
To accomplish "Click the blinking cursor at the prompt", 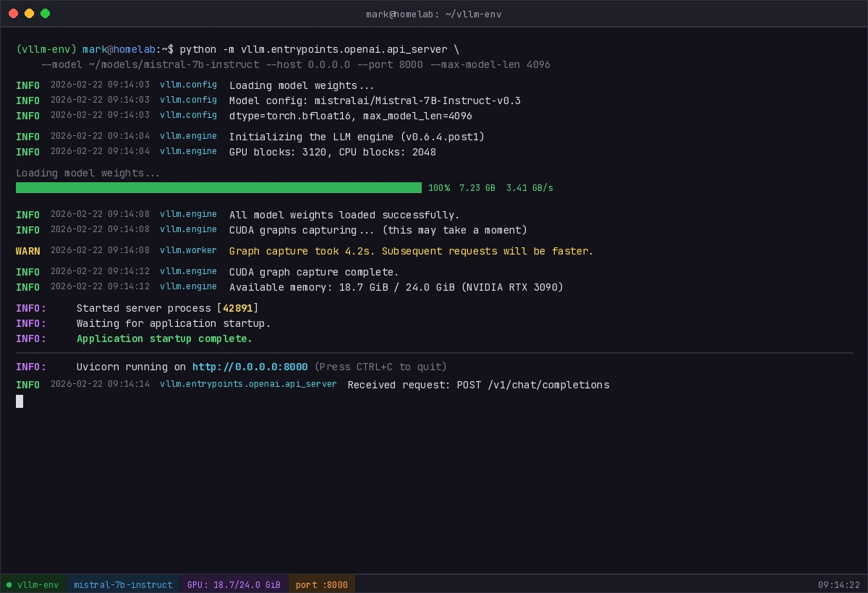I will (20, 401).
